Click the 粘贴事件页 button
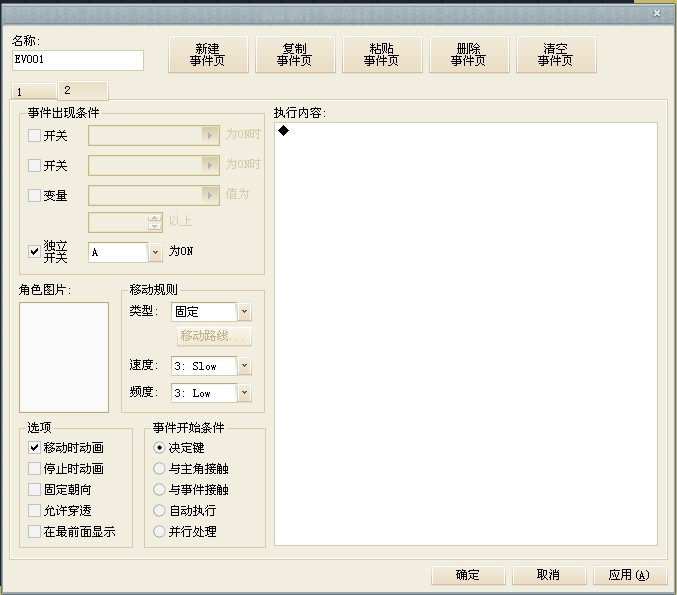The image size is (677, 595). tap(382, 54)
